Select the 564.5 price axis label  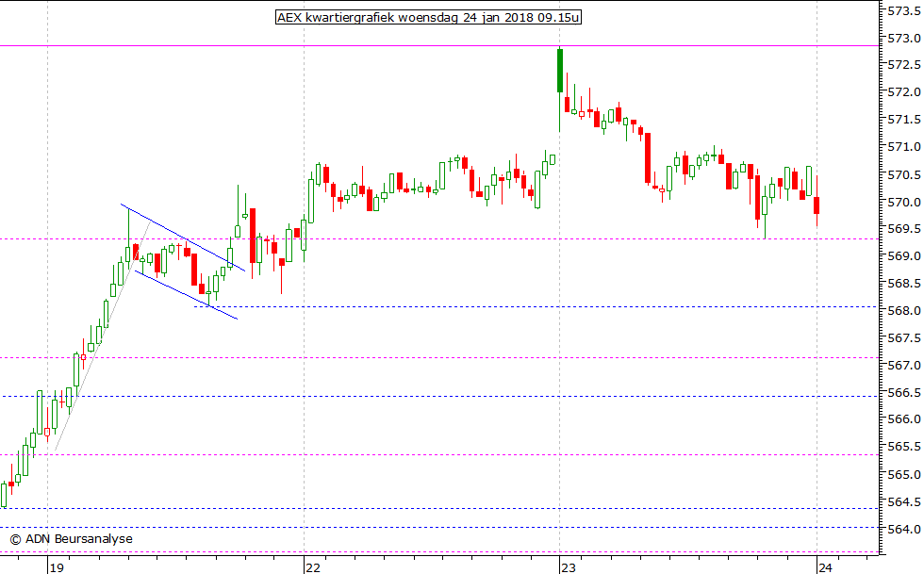904,502
